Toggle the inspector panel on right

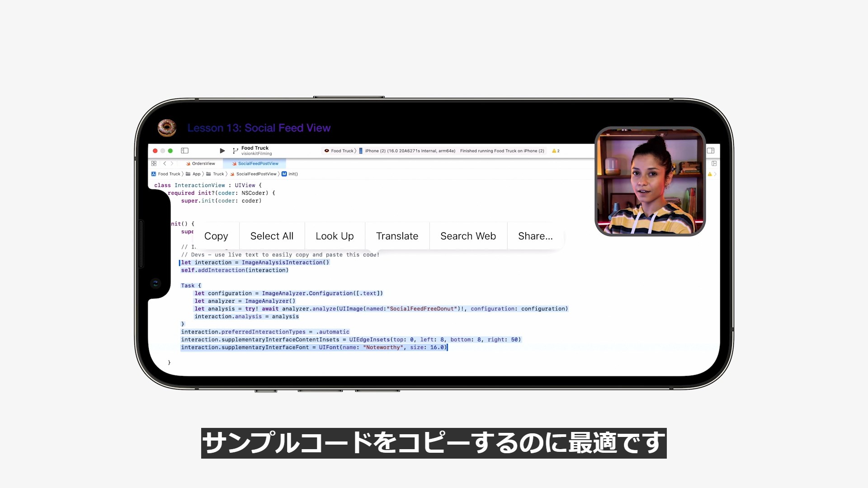710,150
